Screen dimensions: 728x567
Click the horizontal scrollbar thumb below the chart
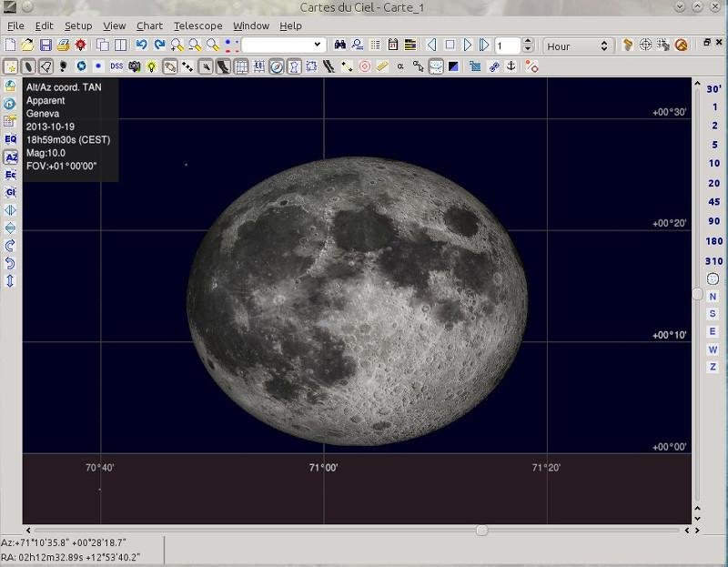coord(481,530)
